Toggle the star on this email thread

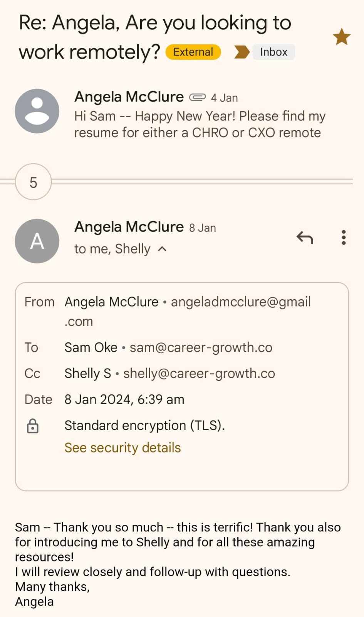341,37
